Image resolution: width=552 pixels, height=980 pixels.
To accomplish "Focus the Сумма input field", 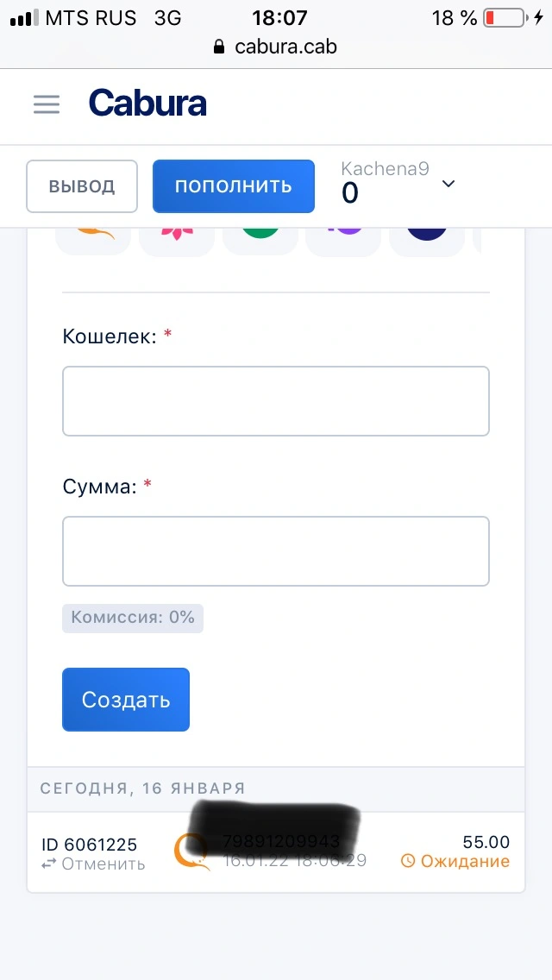I will [x=276, y=550].
